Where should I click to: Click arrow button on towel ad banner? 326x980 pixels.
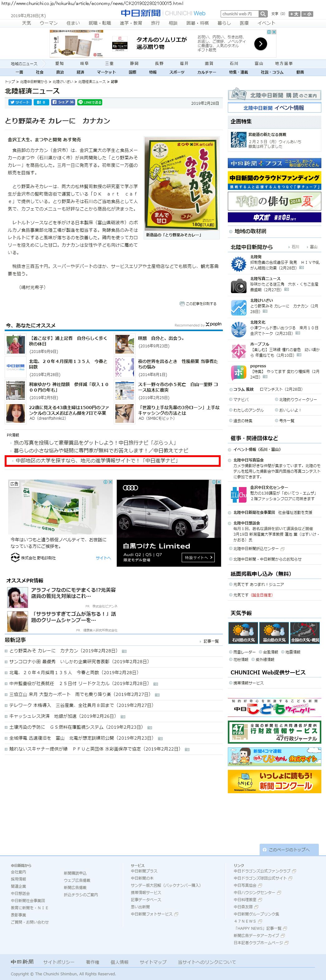coord(260,44)
